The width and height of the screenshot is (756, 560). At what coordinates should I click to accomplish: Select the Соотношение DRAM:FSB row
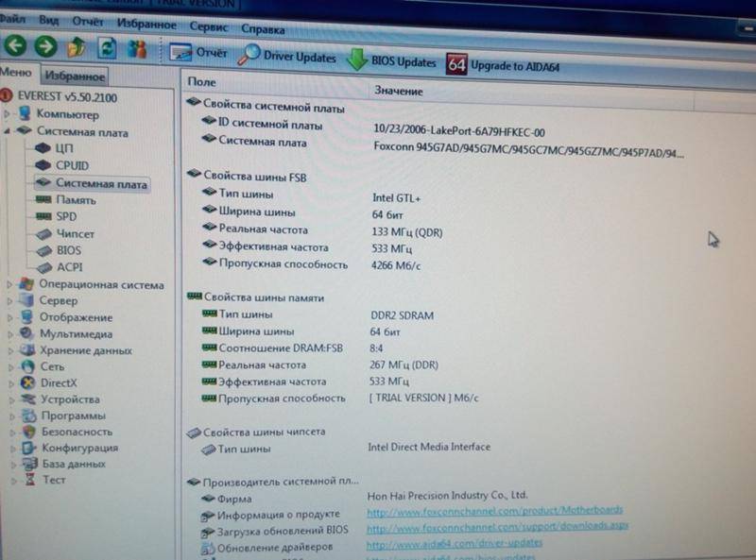pos(293,348)
